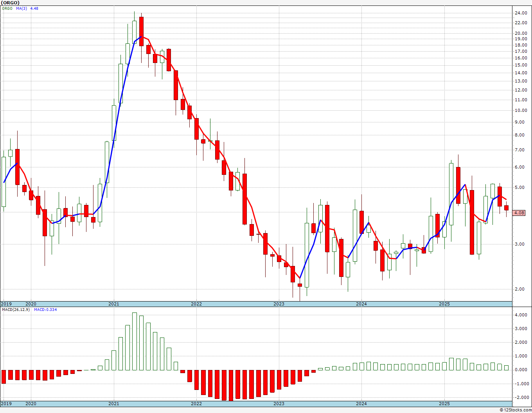Click 2019 on the MACD panel time axis

pyautogui.click(x=6, y=404)
